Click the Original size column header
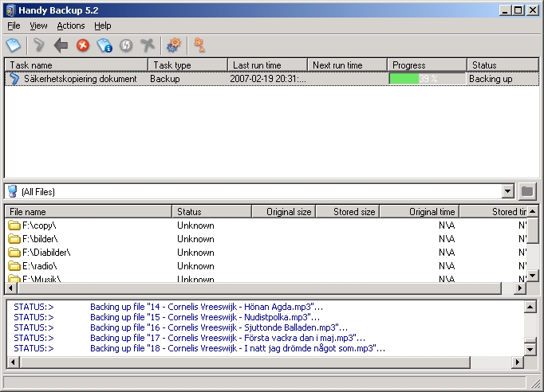 coord(284,212)
